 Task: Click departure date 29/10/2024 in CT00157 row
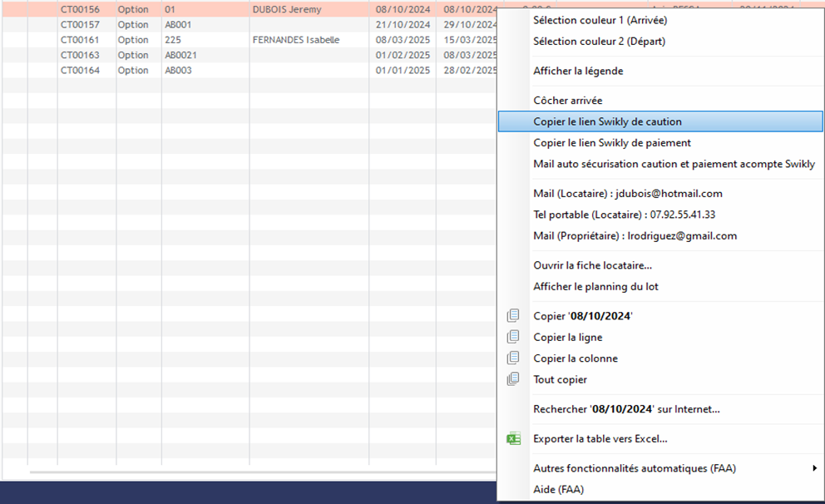tap(469, 25)
